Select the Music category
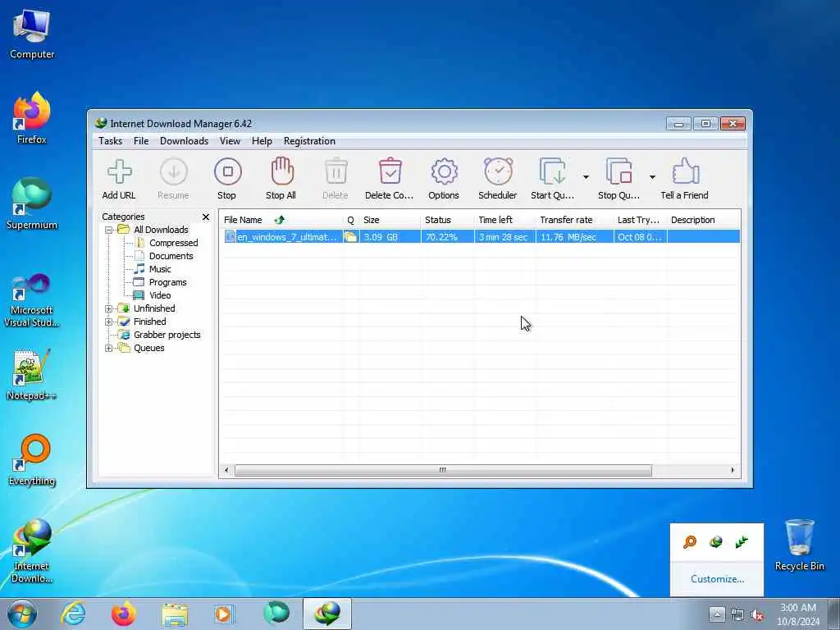 click(x=160, y=269)
